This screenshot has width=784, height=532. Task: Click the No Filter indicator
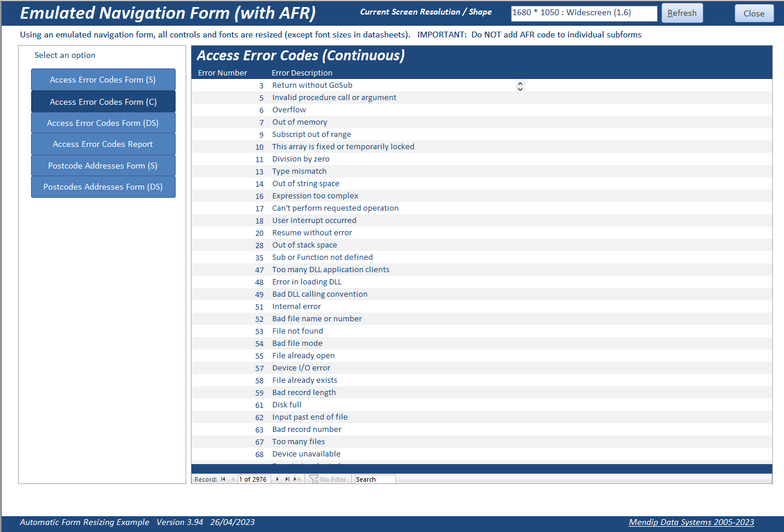click(328, 479)
